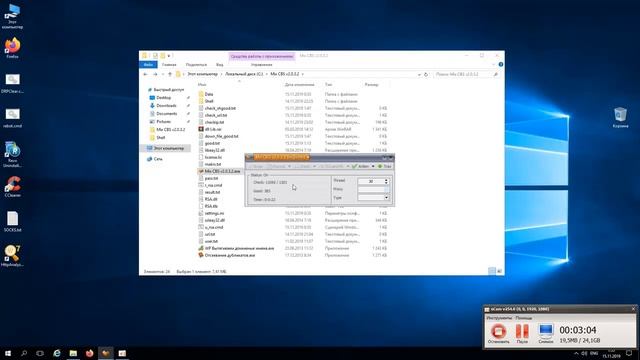Click the Tray button in Mix CBS
The height and width of the screenshot is (360, 640).
point(384,166)
